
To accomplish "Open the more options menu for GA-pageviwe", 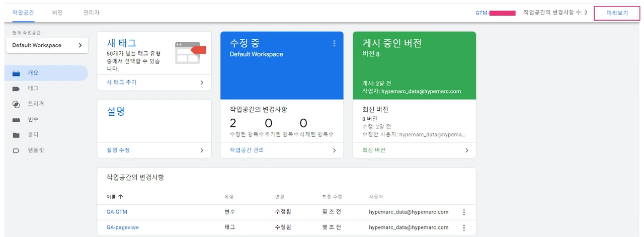I will 464,227.
